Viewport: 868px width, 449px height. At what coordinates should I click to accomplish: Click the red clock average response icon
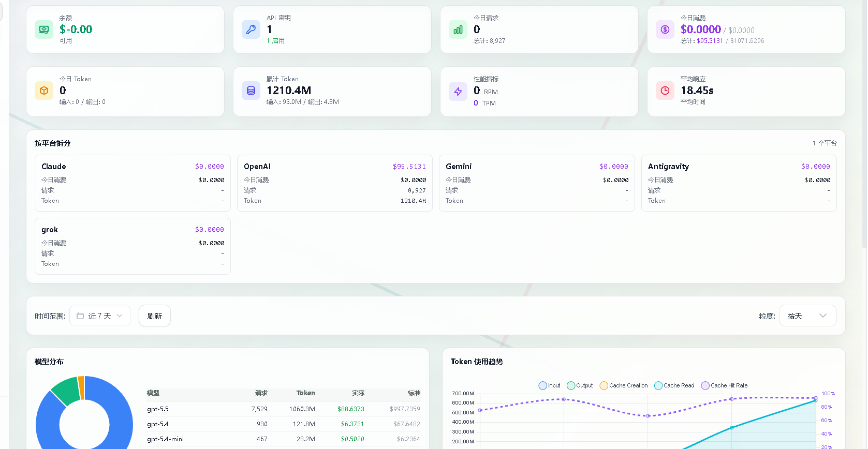(x=665, y=91)
